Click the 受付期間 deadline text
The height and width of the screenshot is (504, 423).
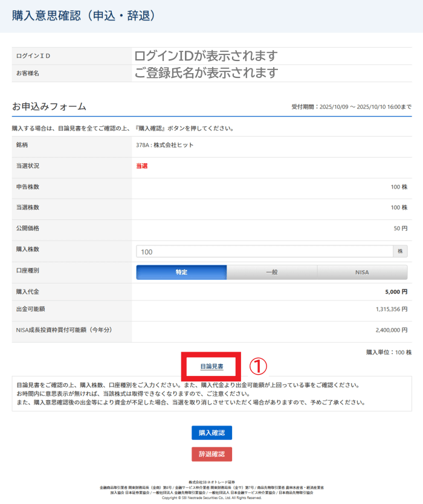[x=351, y=107]
